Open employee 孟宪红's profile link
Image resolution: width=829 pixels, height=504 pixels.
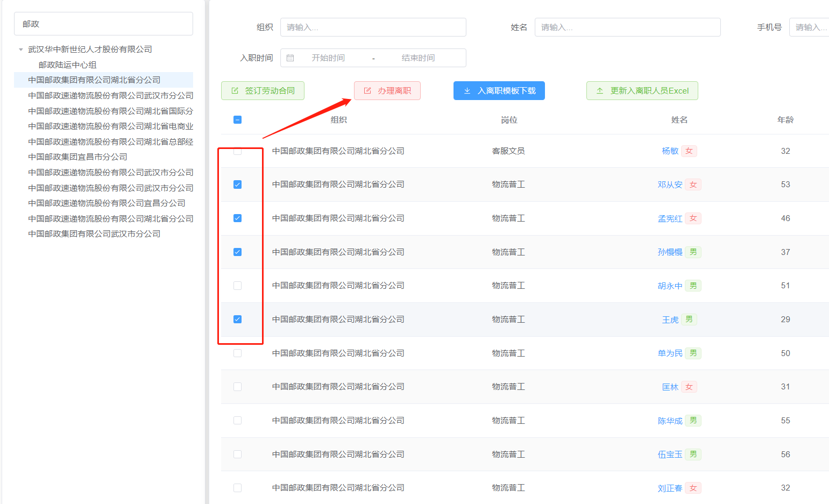pyautogui.click(x=670, y=218)
